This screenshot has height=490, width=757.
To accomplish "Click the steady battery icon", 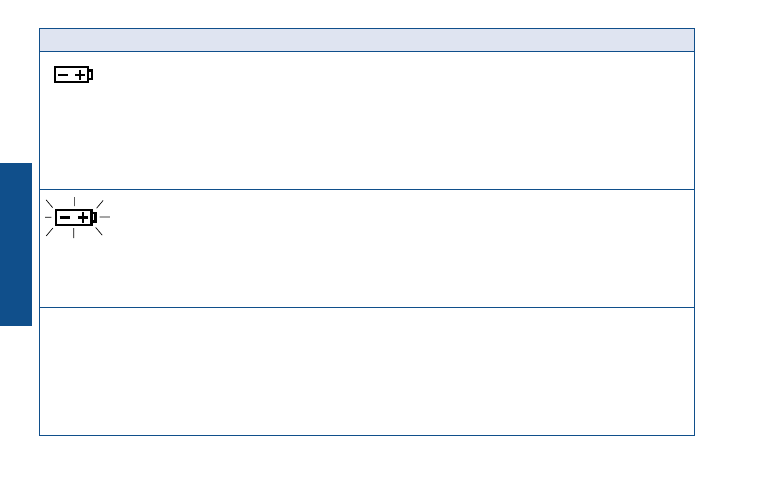I will click(73, 75).
